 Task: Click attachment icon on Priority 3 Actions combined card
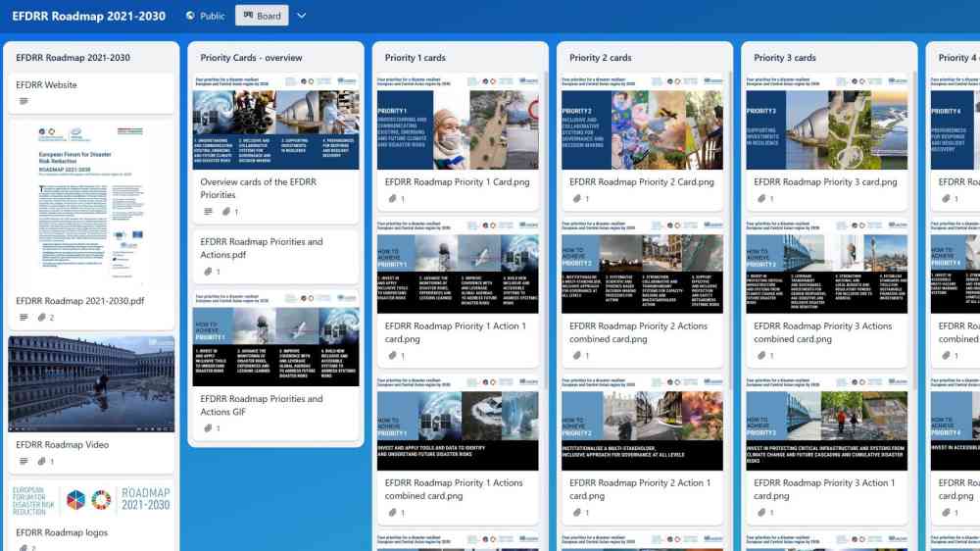tap(761, 356)
